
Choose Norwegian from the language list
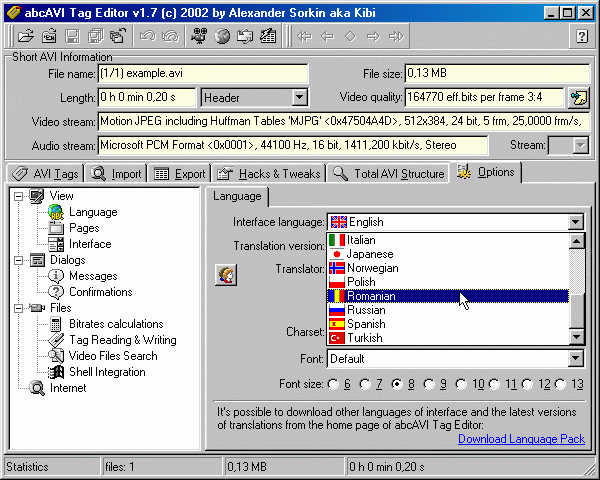click(x=448, y=268)
